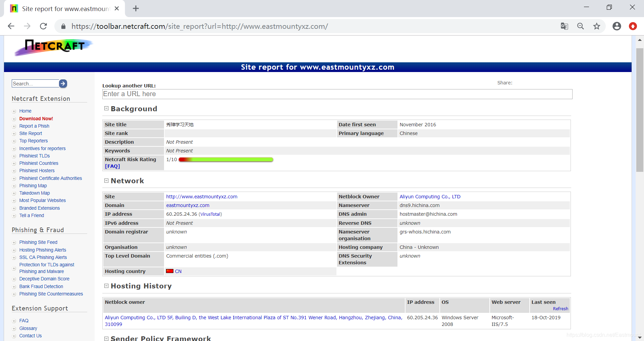Click the November 2016 date first seen value

418,125
